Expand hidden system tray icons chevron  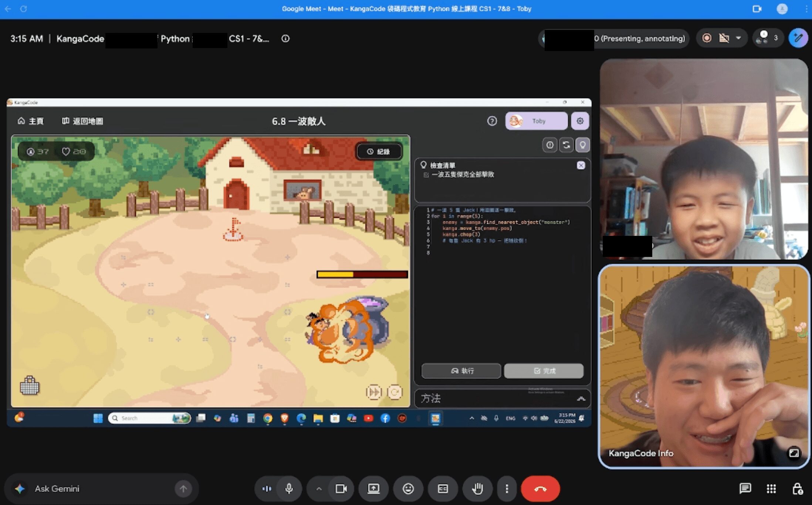pyautogui.click(x=472, y=418)
